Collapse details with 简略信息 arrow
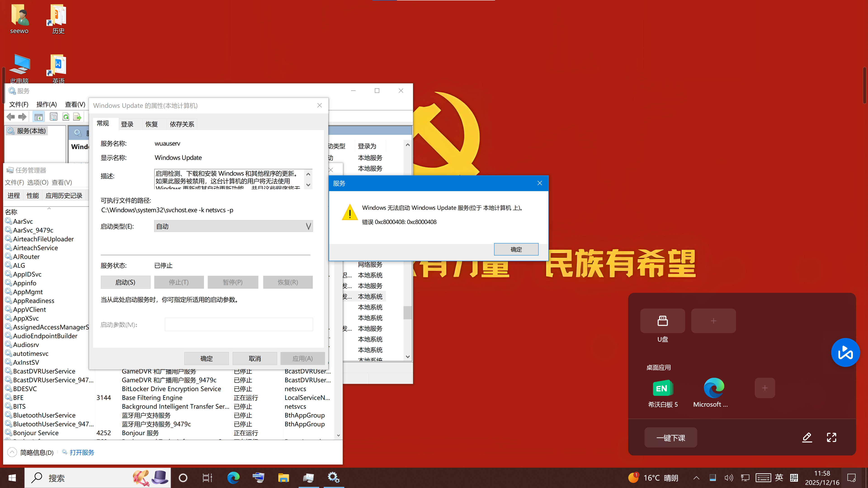This screenshot has width=868, height=488. click(x=12, y=452)
